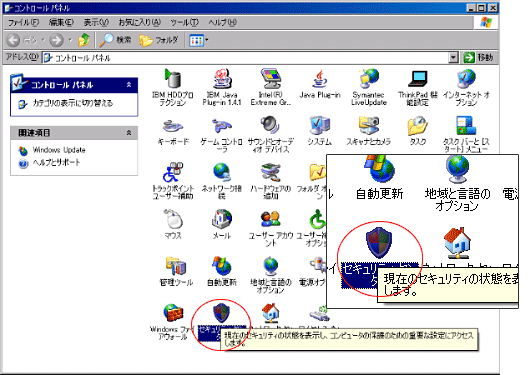Click カテゴリの表示に切り替える link
Screen dimensions: 530x375
[72, 103]
